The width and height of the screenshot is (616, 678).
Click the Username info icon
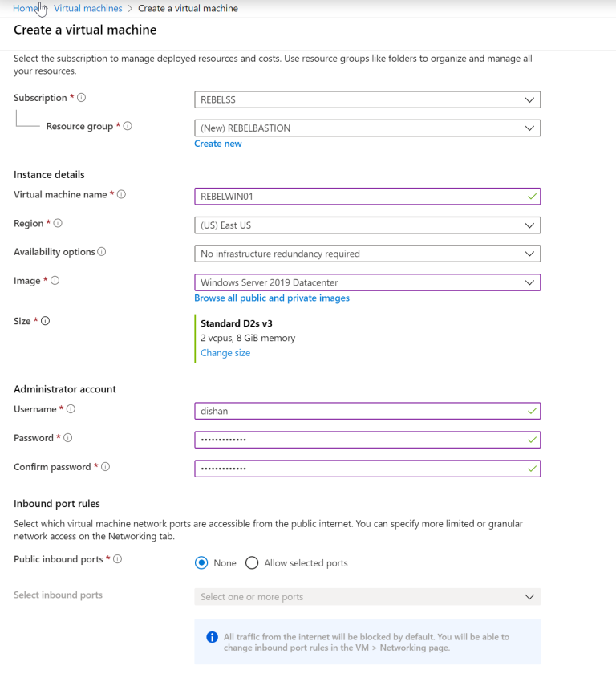pyautogui.click(x=71, y=408)
